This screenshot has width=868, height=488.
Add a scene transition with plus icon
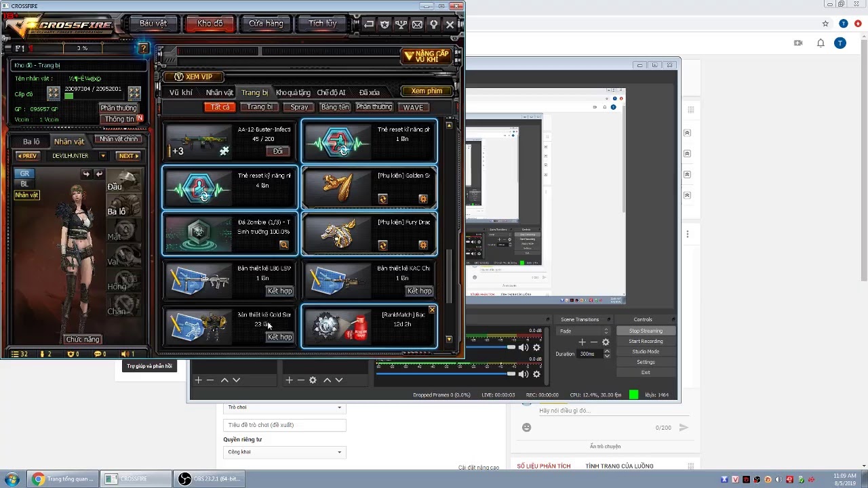click(582, 342)
